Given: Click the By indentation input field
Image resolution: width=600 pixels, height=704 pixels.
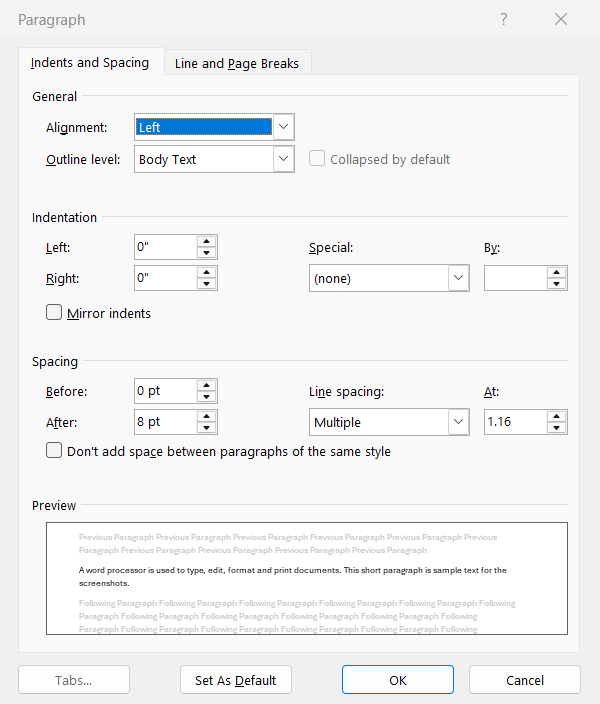Looking at the screenshot, I should pos(516,278).
